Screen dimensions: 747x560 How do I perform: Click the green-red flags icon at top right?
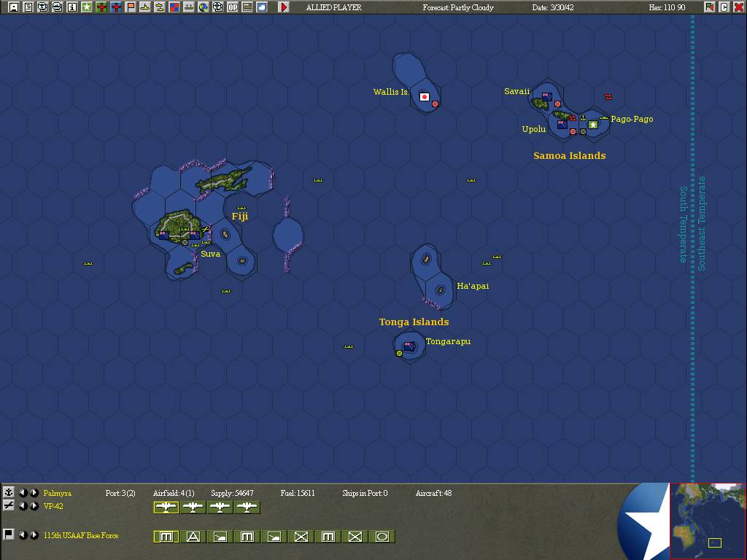pos(709,7)
